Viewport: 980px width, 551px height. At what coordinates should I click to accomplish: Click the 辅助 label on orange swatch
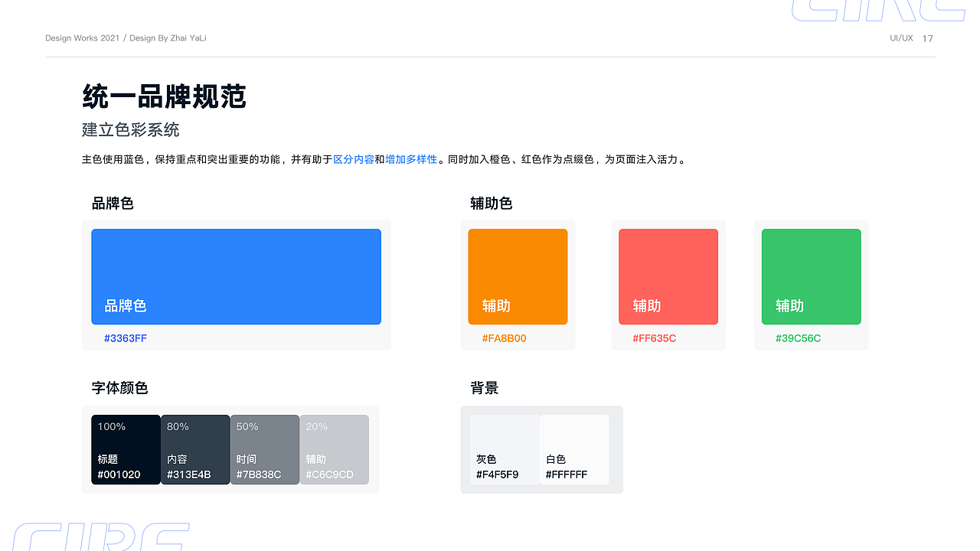point(496,305)
